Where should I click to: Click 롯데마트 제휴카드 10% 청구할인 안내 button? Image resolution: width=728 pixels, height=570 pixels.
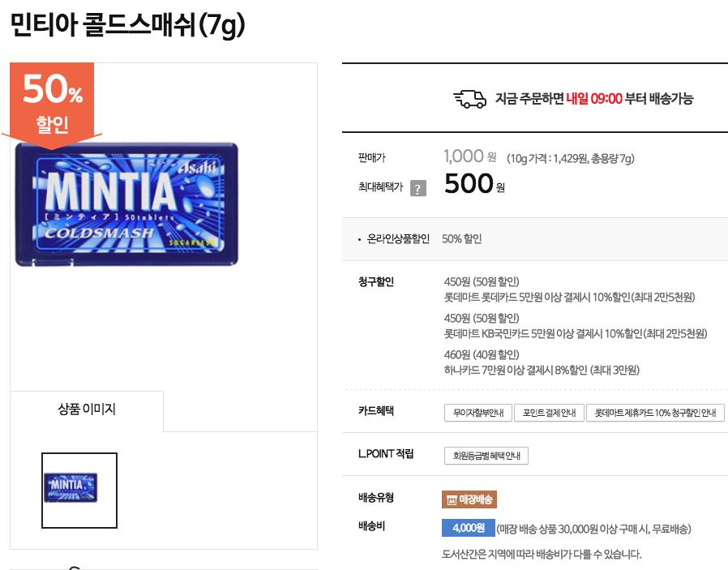(655, 413)
